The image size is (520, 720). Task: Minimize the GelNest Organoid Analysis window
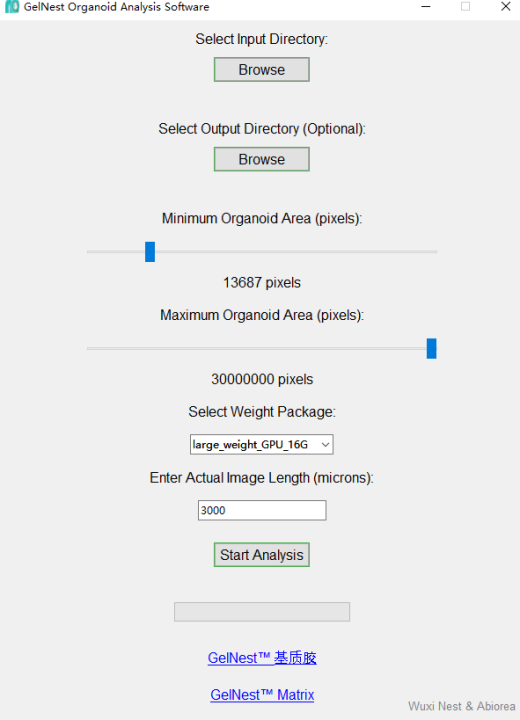[x=426, y=7]
